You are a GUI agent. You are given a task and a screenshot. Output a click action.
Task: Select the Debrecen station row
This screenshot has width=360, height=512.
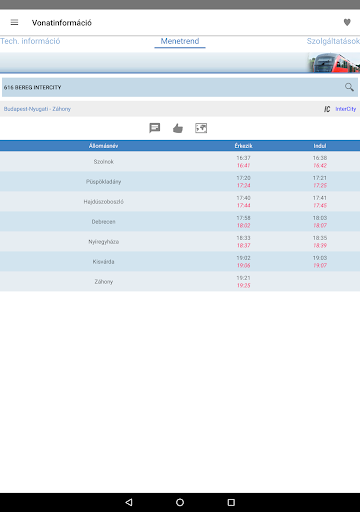pyautogui.click(x=180, y=222)
